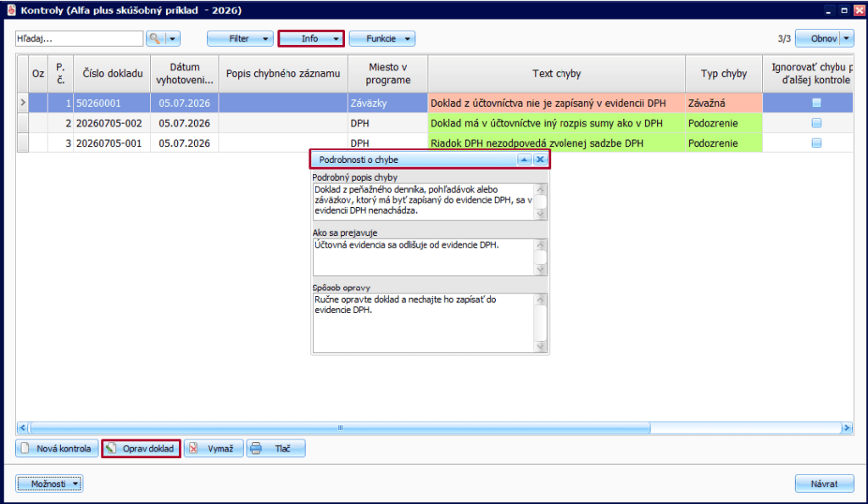The image size is (868, 504).
Task: Click the app icon in title bar
Action: 11,10
